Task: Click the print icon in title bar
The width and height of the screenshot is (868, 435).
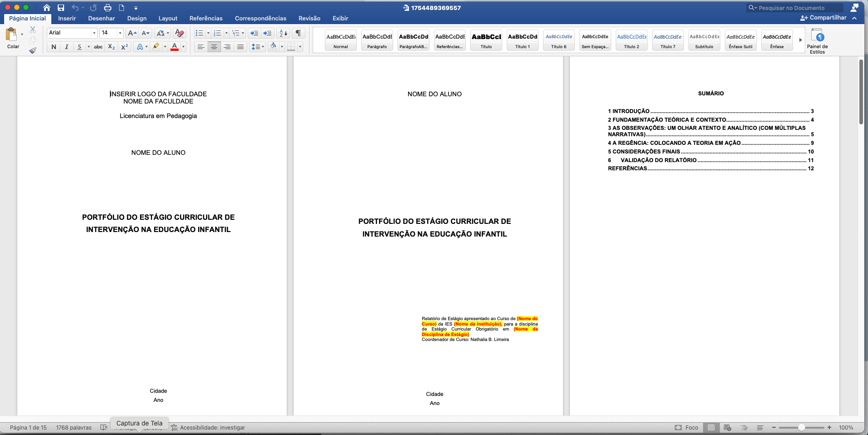Action: click(108, 8)
